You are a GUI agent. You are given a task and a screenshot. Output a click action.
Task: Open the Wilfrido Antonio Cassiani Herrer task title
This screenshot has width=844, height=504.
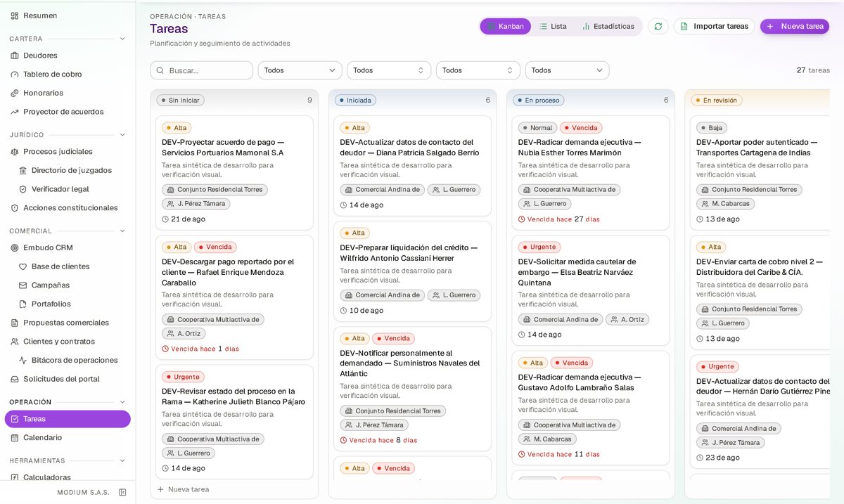pyautogui.click(x=409, y=253)
